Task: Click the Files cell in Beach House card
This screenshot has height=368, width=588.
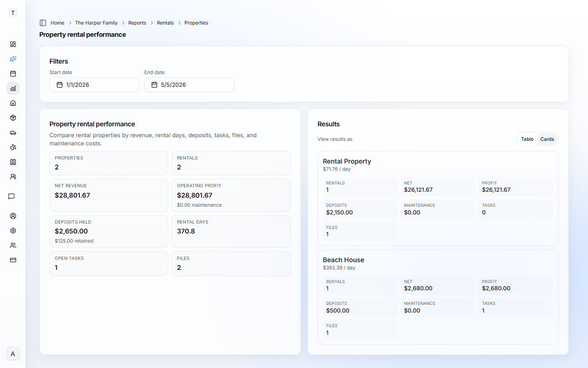Action: pyautogui.click(x=360, y=329)
